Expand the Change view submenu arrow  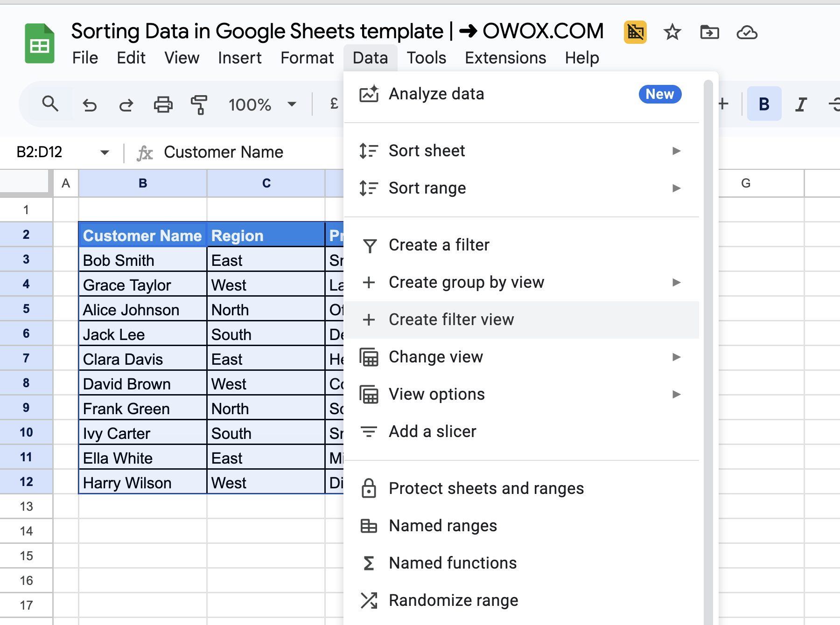(676, 357)
